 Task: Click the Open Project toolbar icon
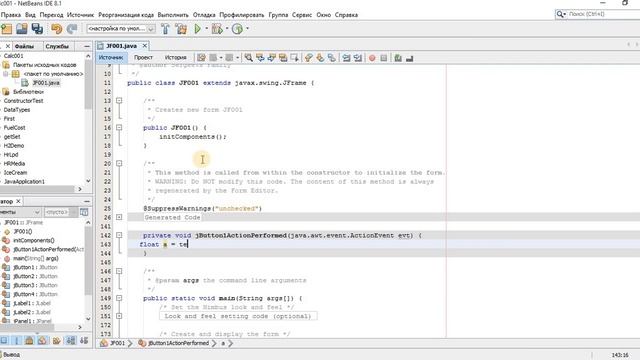22,29
